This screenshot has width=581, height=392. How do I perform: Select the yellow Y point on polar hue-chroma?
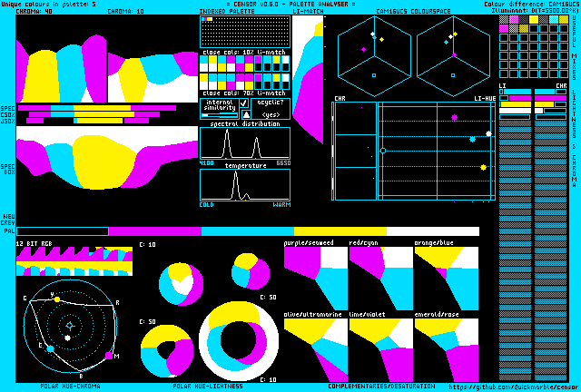[x=57, y=299]
